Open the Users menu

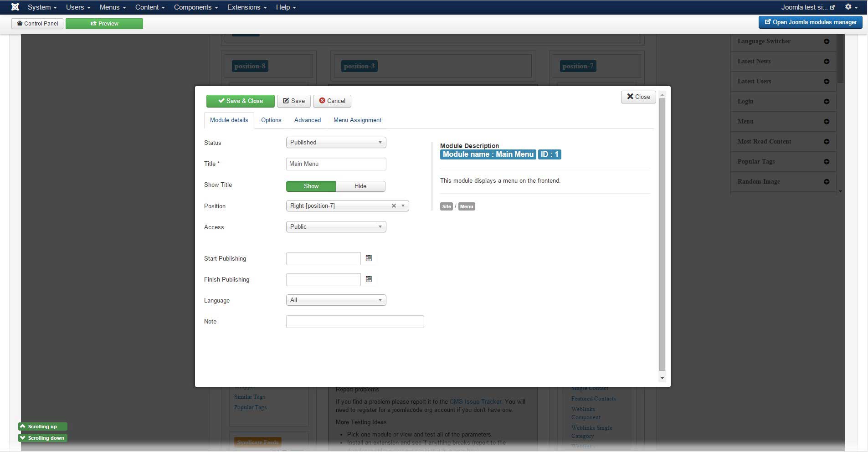pos(78,7)
